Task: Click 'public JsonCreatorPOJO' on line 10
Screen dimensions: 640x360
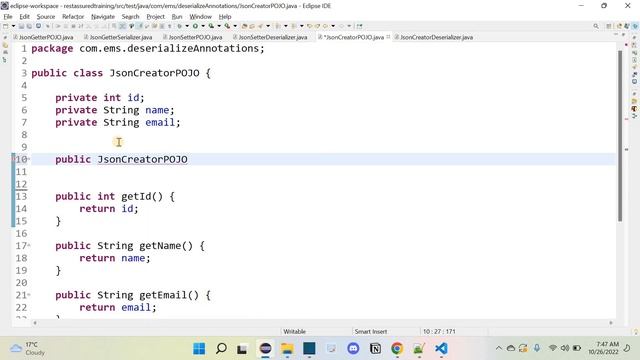Action: coord(121,159)
